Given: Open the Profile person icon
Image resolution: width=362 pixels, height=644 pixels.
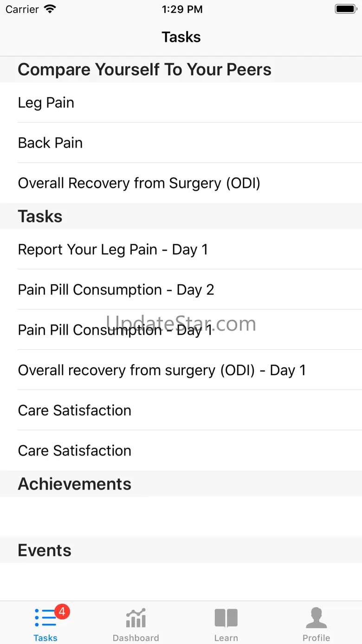Looking at the screenshot, I should click(317, 618).
